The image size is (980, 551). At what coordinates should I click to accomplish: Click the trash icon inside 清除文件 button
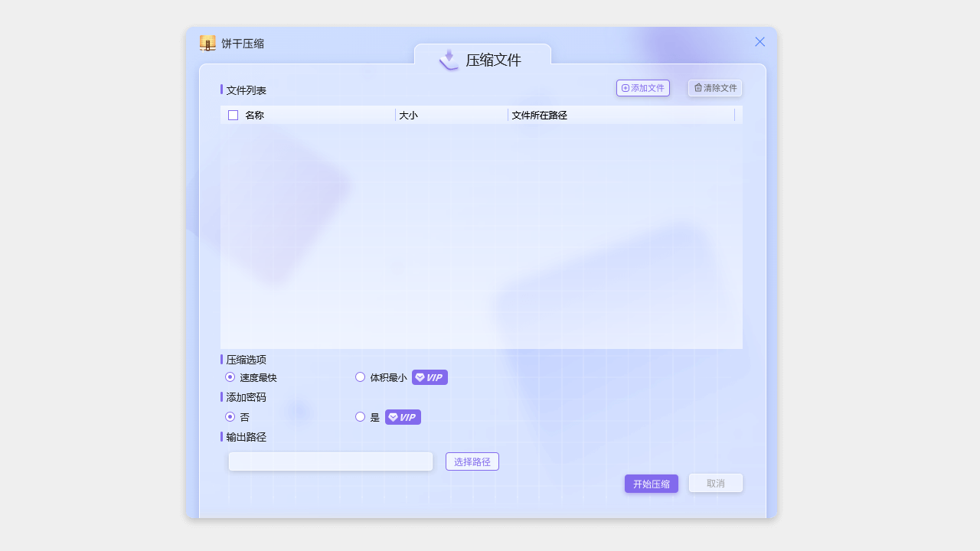coord(697,88)
